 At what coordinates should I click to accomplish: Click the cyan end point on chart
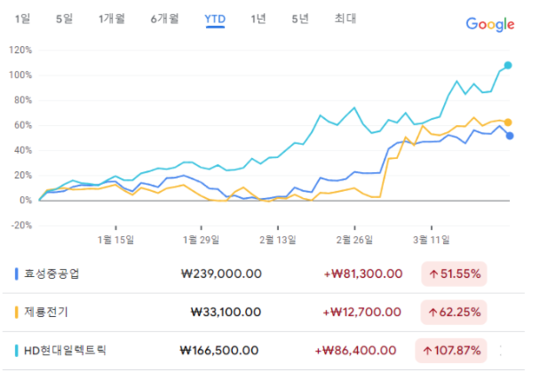(x=508, y=65)
